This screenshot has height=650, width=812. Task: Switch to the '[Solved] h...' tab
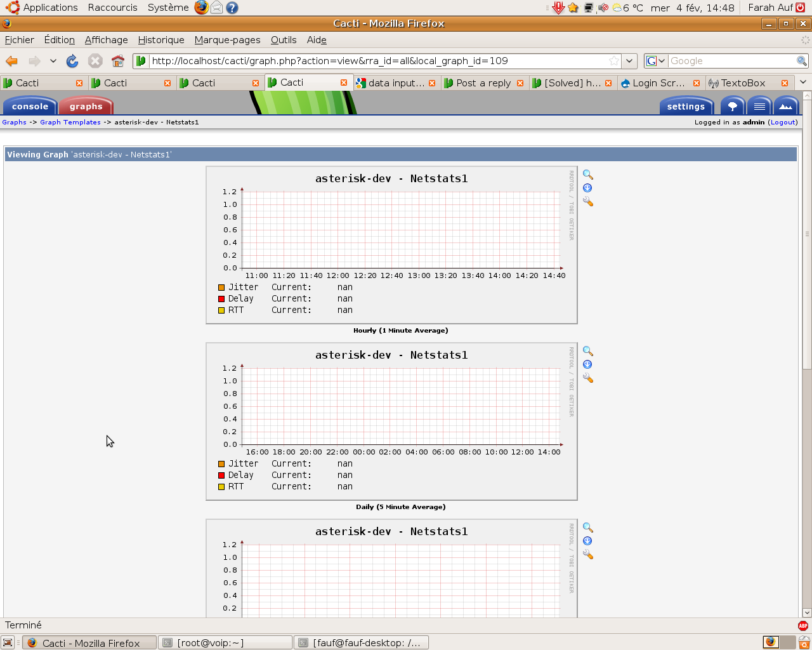click(572, 83)
